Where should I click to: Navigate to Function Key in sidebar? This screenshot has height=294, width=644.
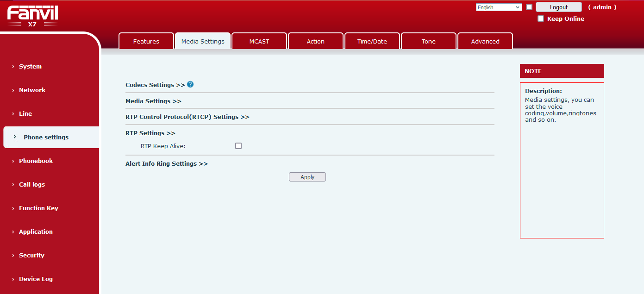38,208
